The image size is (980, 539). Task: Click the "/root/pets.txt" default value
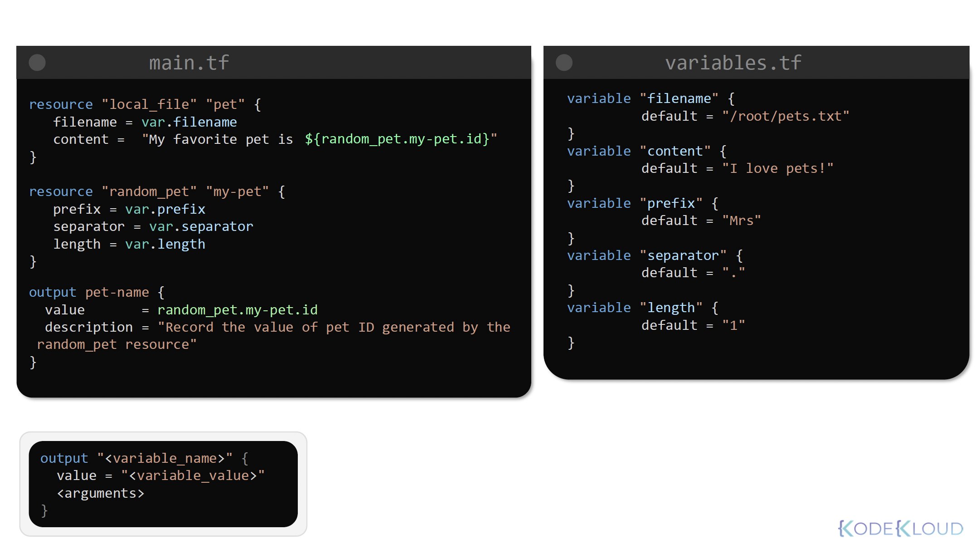pyautogui.click(x=786, y=116)
